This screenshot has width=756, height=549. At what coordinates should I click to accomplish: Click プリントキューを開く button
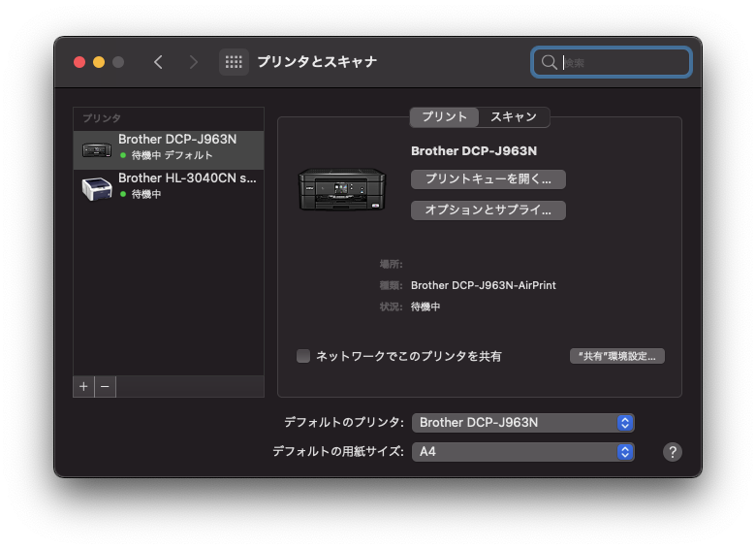pyautogui.click(x=488, y=179)
